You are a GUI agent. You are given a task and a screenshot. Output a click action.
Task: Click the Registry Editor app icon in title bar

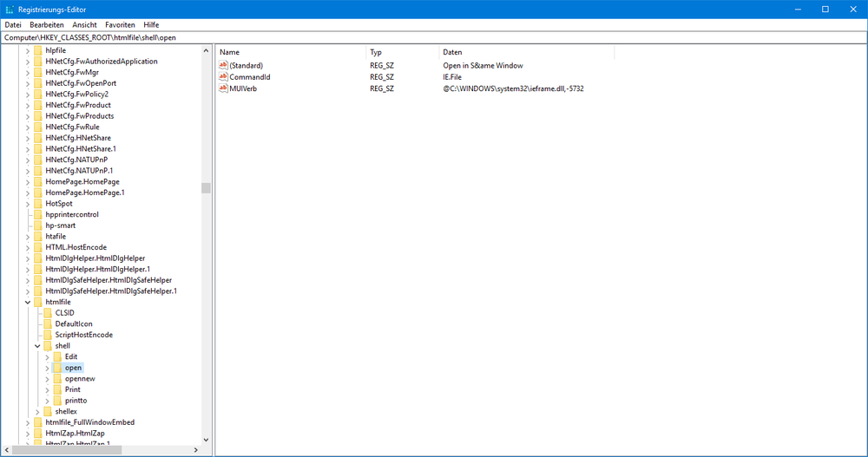tap(10, 9)
